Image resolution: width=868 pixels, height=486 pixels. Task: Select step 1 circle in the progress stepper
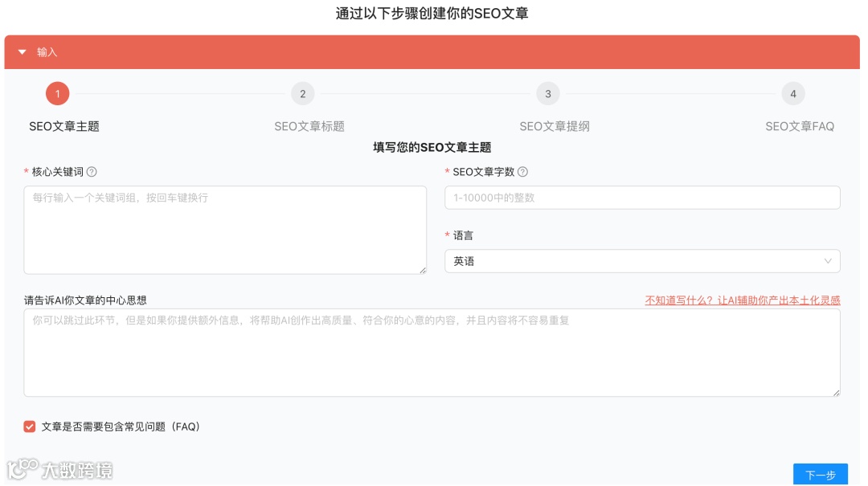(x=57, y=93)
